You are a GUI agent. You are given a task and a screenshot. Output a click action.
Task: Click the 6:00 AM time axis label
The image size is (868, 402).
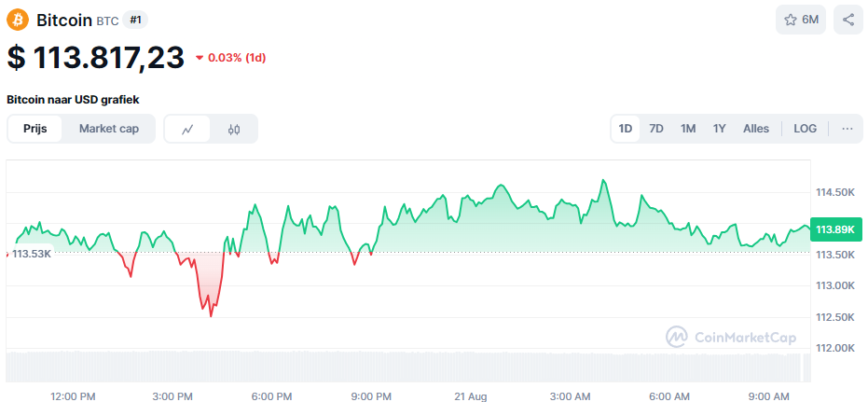pyautogui.click(x=669, y=396)
